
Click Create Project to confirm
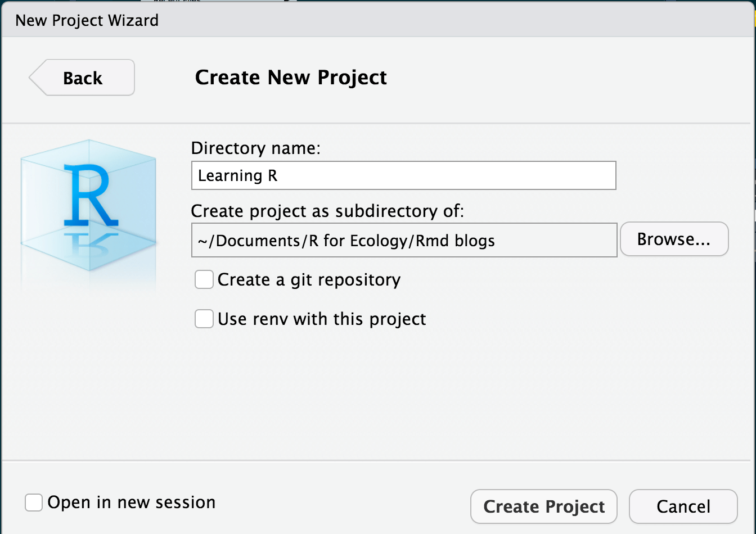coord(543,506)
